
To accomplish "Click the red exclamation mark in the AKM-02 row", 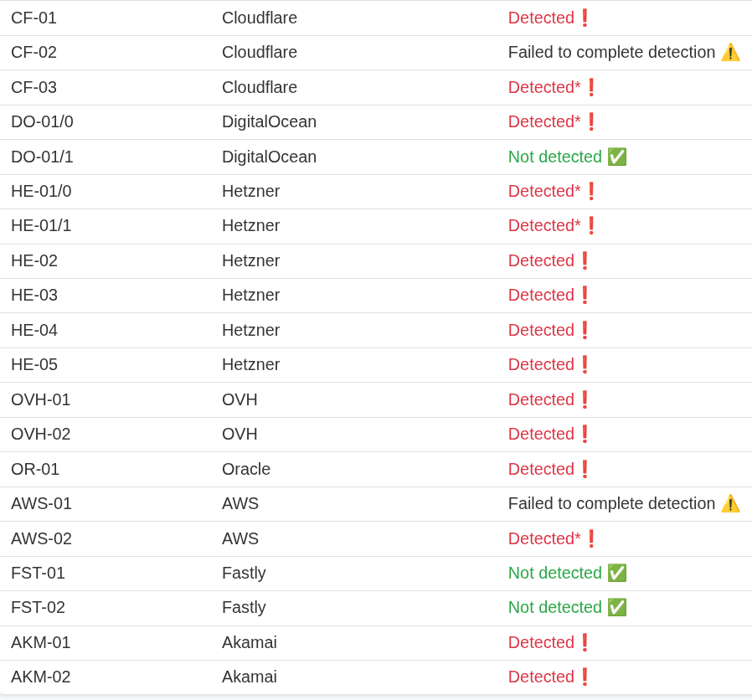I will pyautogui.click(x=585, y=677).
